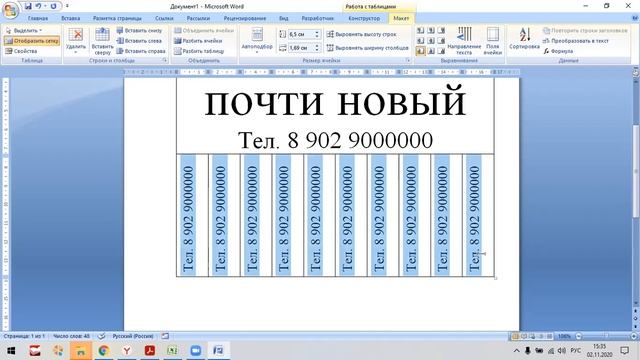Open Word help question mark icon

(635, 18)
